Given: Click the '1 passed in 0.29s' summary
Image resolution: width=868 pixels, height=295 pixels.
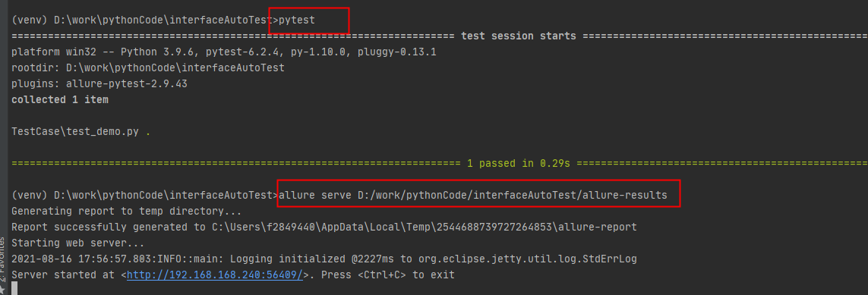Looking at the screenshot, I should [519, 164].
